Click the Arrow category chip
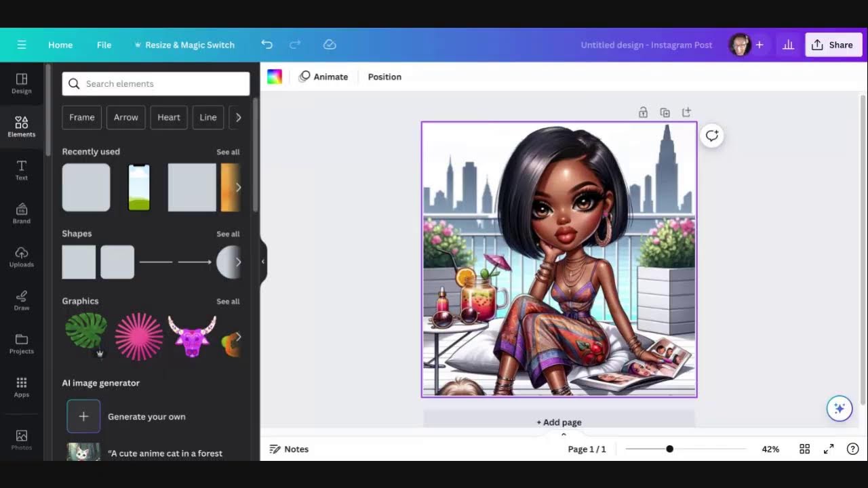Image resolution: width=868 pixels, height=488 pixels. [x=126, y=117]
